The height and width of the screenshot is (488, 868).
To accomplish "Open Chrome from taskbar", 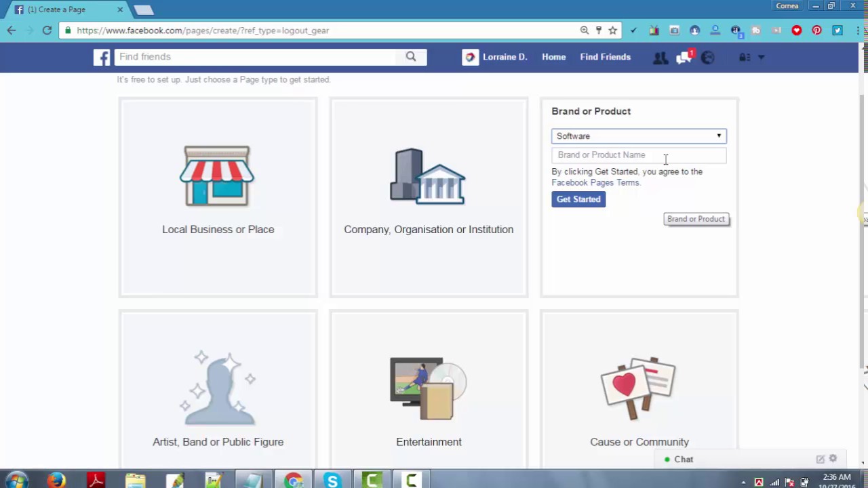I will 294,480.
